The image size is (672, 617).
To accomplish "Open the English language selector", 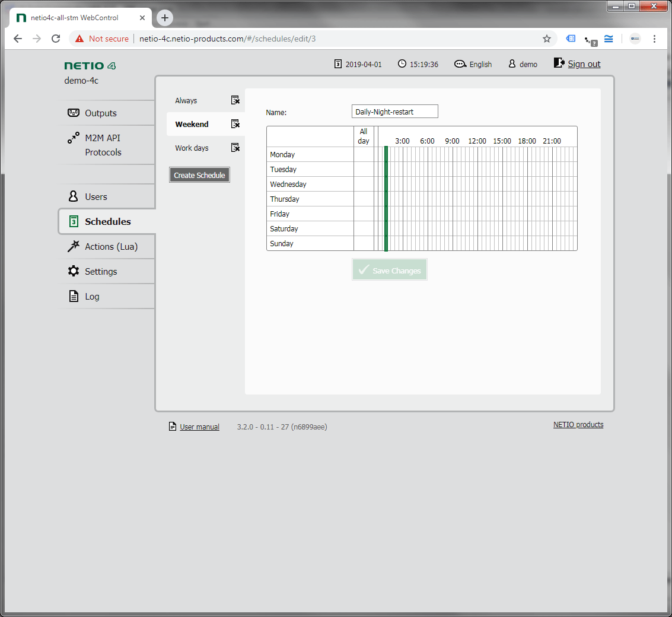I will click(473, 64).
